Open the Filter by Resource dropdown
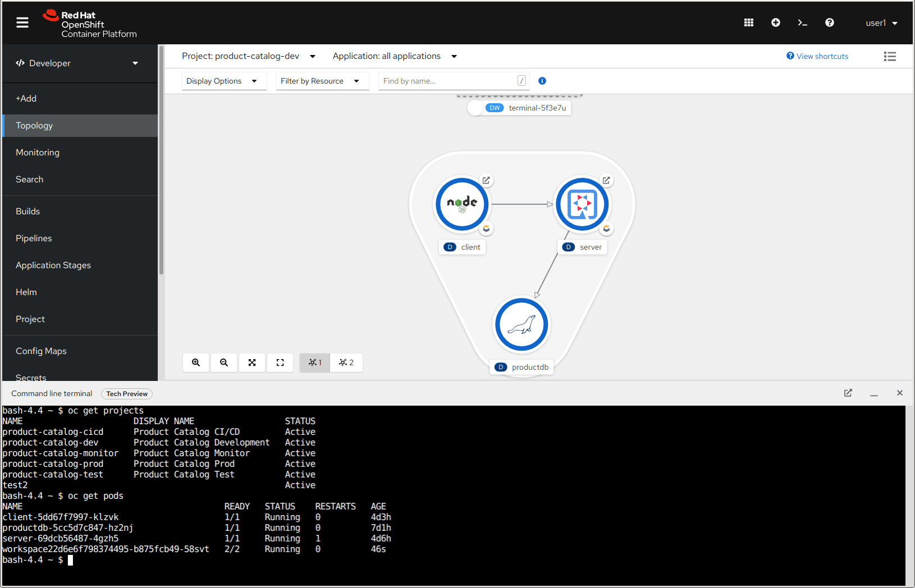 point(322,81)
